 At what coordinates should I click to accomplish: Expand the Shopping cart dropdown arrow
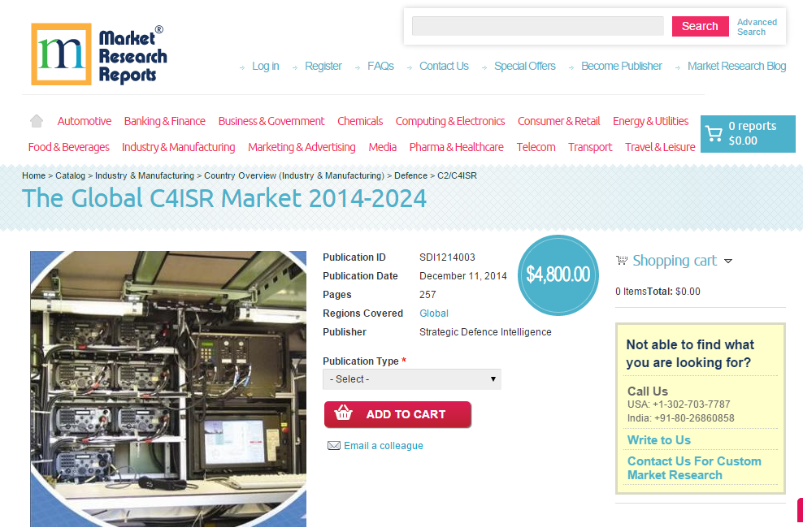[x=729, y=261]
